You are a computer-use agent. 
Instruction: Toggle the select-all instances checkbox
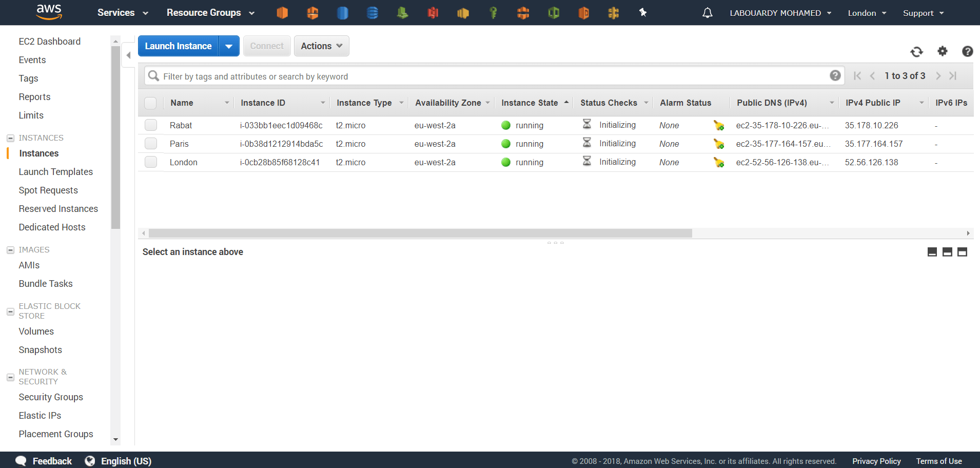click(x=150, y=103)
